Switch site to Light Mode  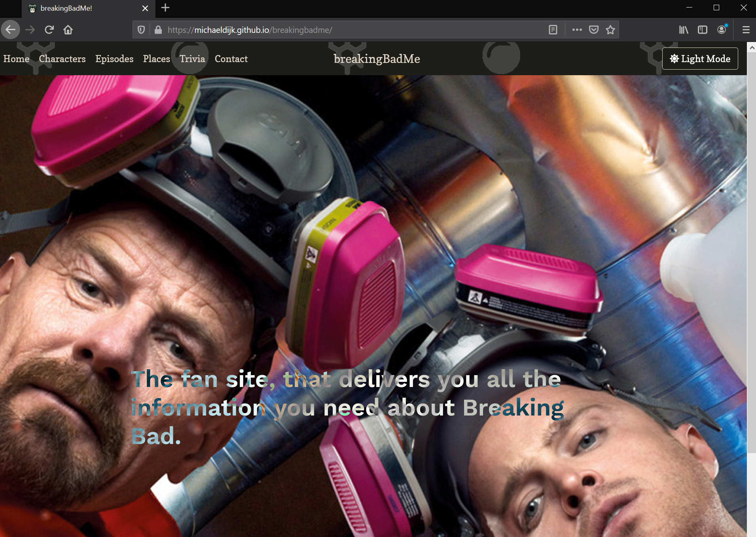tap(700, 59)
